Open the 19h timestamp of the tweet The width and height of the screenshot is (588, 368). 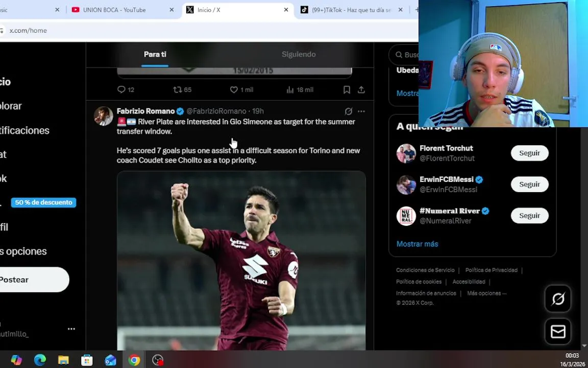pos(258,111)
